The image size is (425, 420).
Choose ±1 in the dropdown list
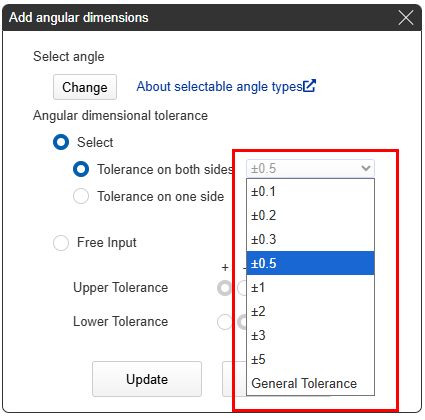tap(310, 287)
